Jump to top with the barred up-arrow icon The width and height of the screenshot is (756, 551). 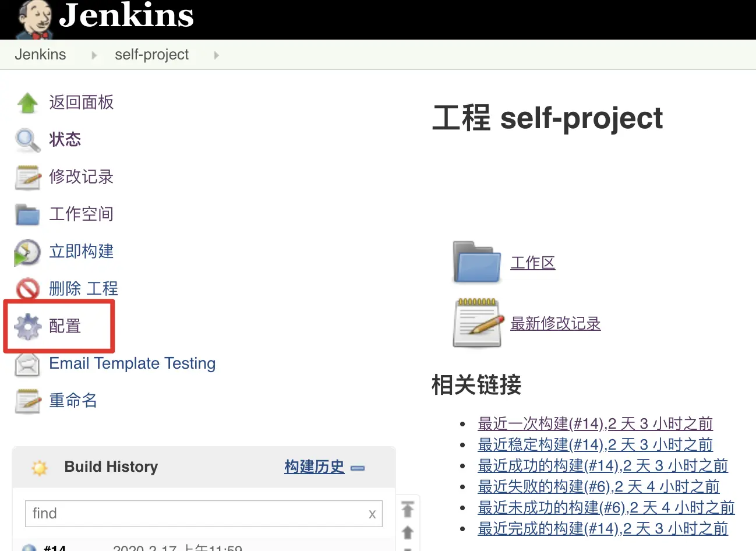click(408, 510)
